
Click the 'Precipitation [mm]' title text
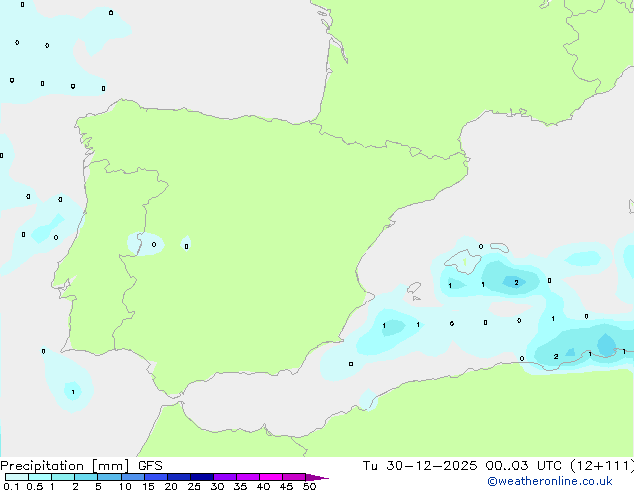pyautogui.click(x=64, y=466)
